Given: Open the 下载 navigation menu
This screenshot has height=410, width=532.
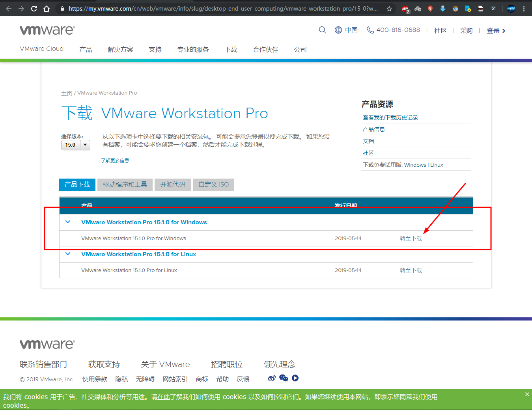Looking at the screenshot, I should pyautogui.click(x=231, y=49).
